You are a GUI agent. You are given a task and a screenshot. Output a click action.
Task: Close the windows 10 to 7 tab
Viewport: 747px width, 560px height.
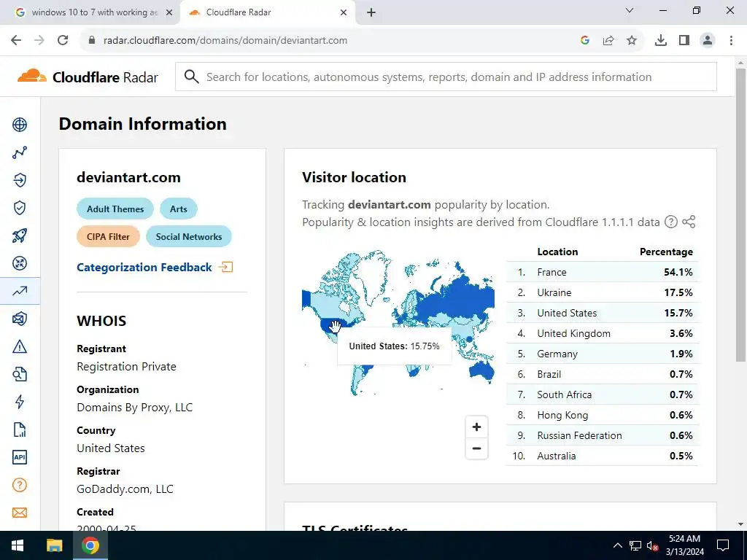click(169, 12)
